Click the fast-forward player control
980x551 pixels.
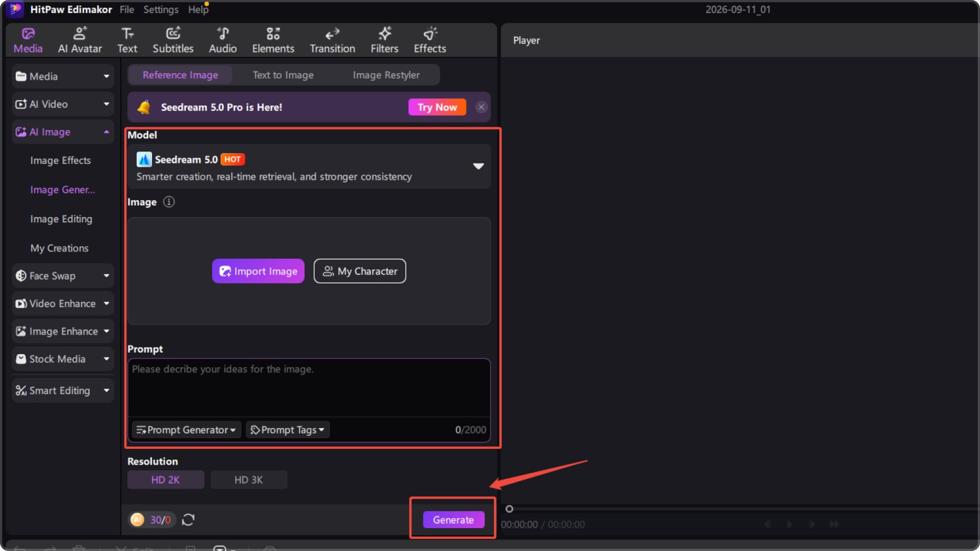coord(834,524)
